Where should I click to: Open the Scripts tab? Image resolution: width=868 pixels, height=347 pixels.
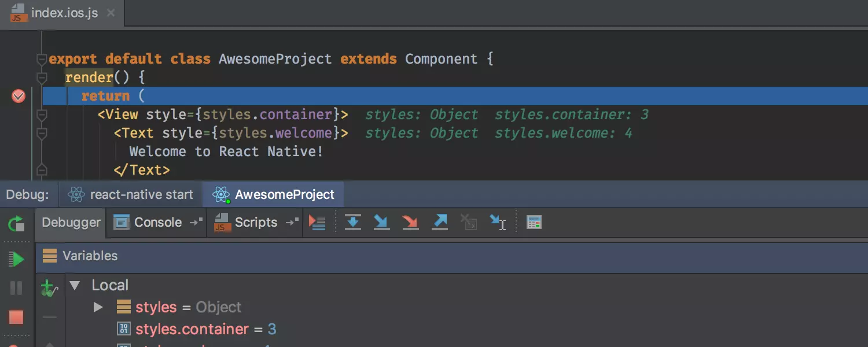255,223
